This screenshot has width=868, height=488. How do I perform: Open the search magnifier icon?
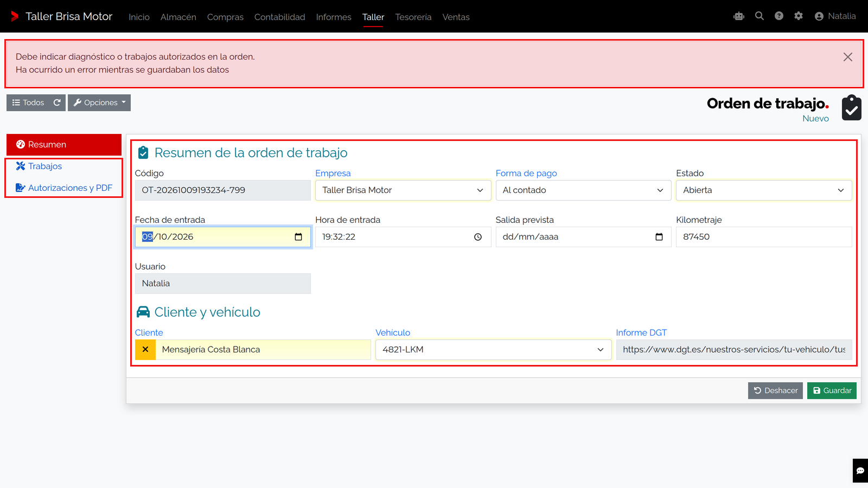coord(759,16)
